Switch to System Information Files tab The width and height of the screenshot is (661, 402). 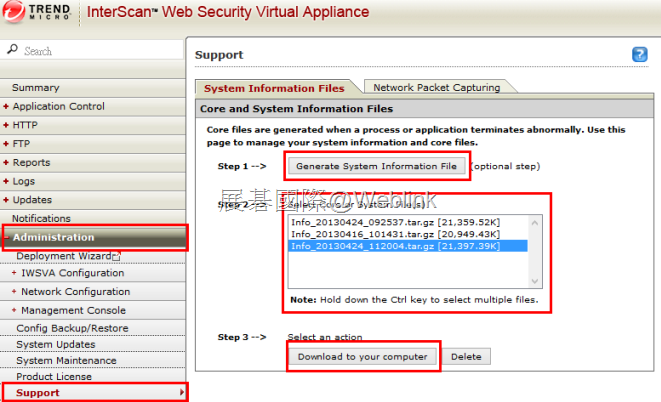click(x=274, y=88)
